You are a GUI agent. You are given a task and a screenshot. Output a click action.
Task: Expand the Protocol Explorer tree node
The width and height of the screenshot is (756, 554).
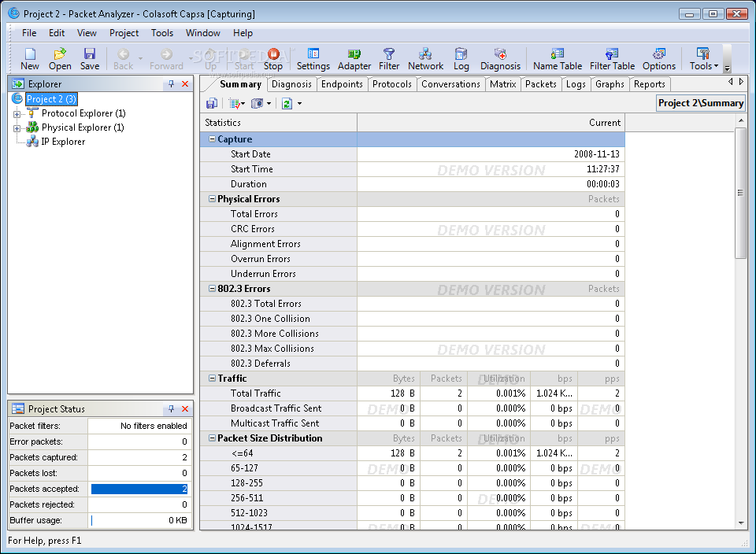17,115
